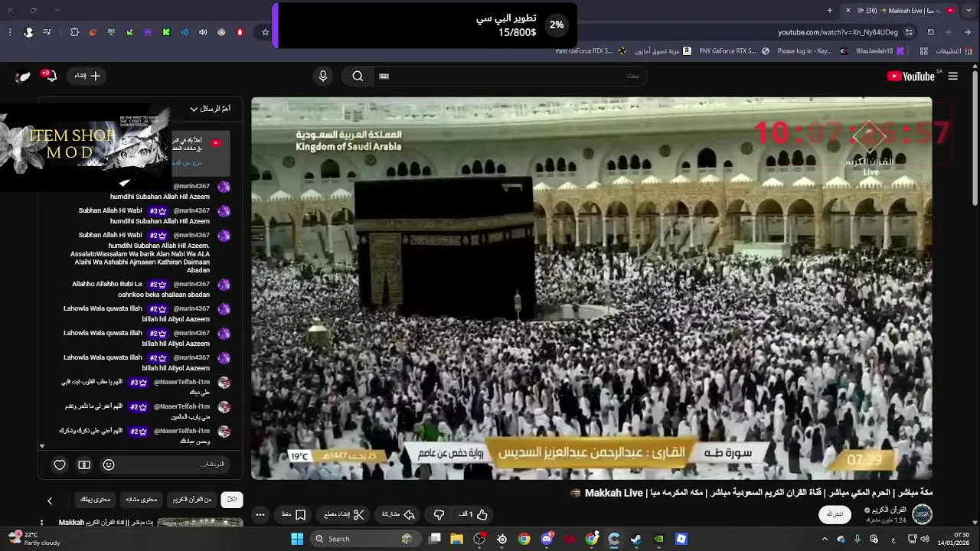Show hidden system tray icons chevron

(825, 539)
